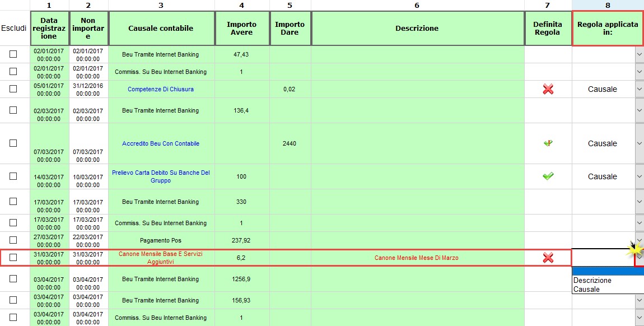Click the 0,02 Importo Dare value
This screenshot has height=326, width=644.
point(290,89)
